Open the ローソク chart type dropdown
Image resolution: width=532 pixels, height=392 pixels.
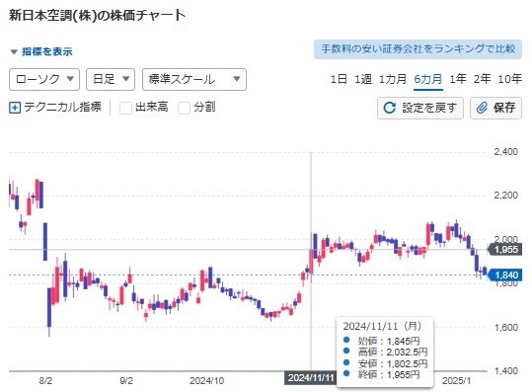(44, 79)
